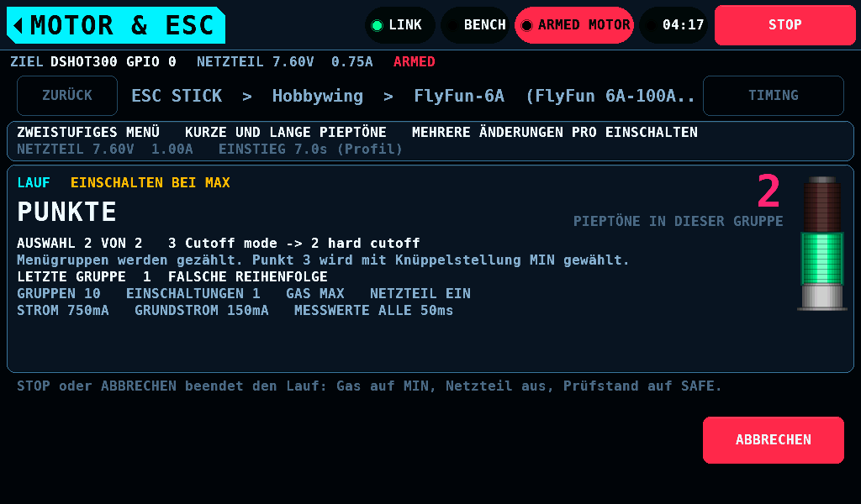Image resolution: width=861 pixels, height=504 pixels.
Task: Select the Hobbywing breadcrumb
Action: (x=318, y=96)
